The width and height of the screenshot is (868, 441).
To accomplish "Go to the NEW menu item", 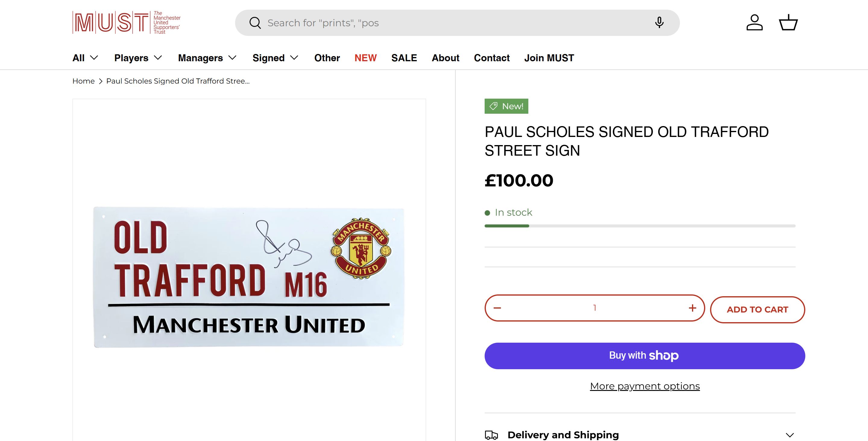I will click(x=365, y=58).
